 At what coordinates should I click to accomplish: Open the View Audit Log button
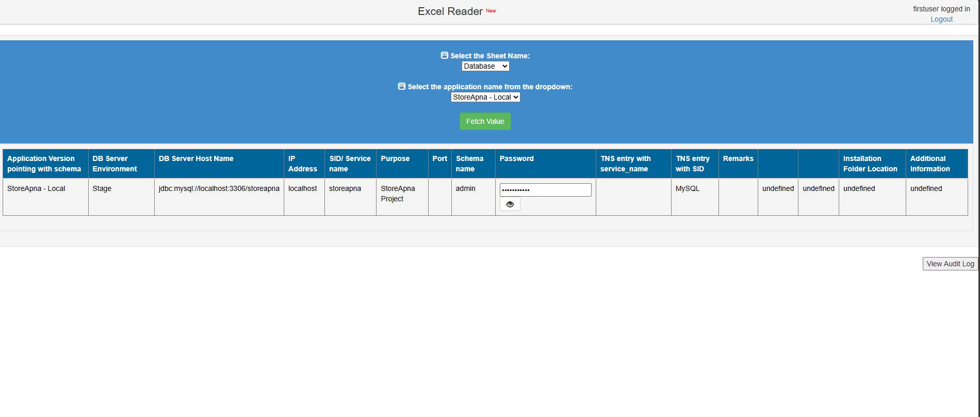(950, 264)
